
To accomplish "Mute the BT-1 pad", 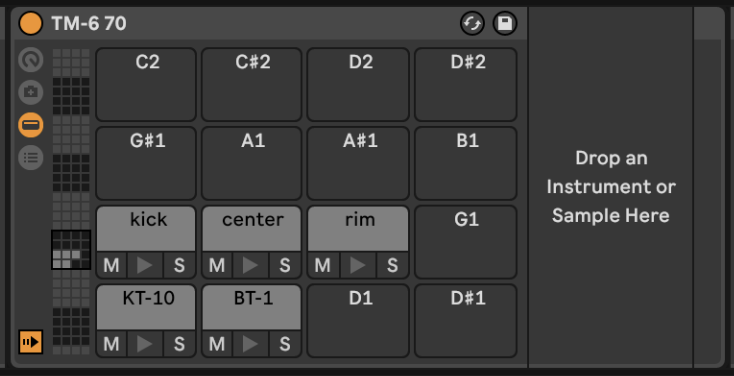I will click(217, 344).
